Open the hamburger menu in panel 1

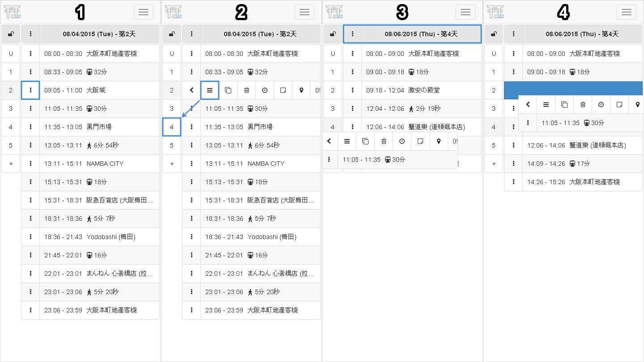click(x=144, y=12)
